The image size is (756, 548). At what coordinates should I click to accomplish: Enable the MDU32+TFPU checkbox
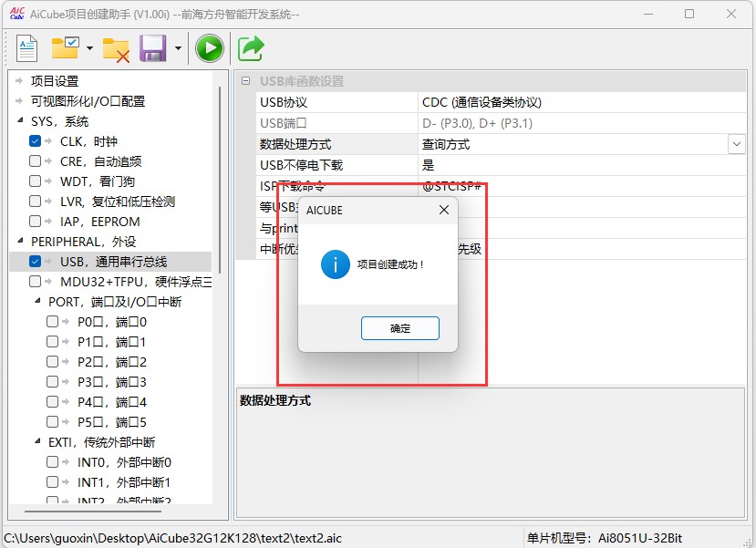tap(36, 282)
